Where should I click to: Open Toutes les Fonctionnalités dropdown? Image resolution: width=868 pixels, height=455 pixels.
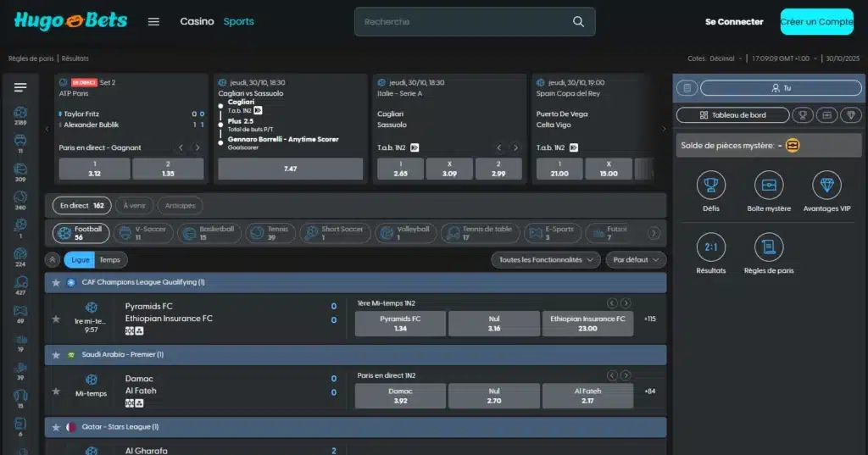545,259
